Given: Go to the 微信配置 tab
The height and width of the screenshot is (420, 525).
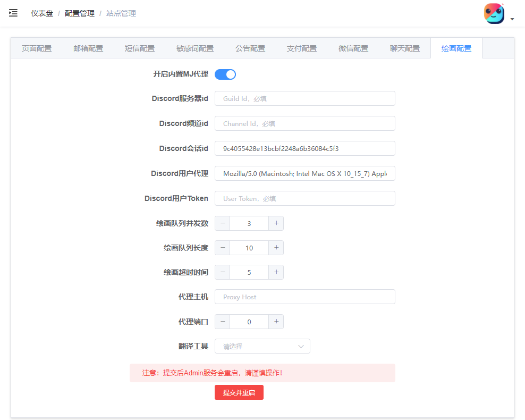Looking at the screenshot, I should coord(353,48).
